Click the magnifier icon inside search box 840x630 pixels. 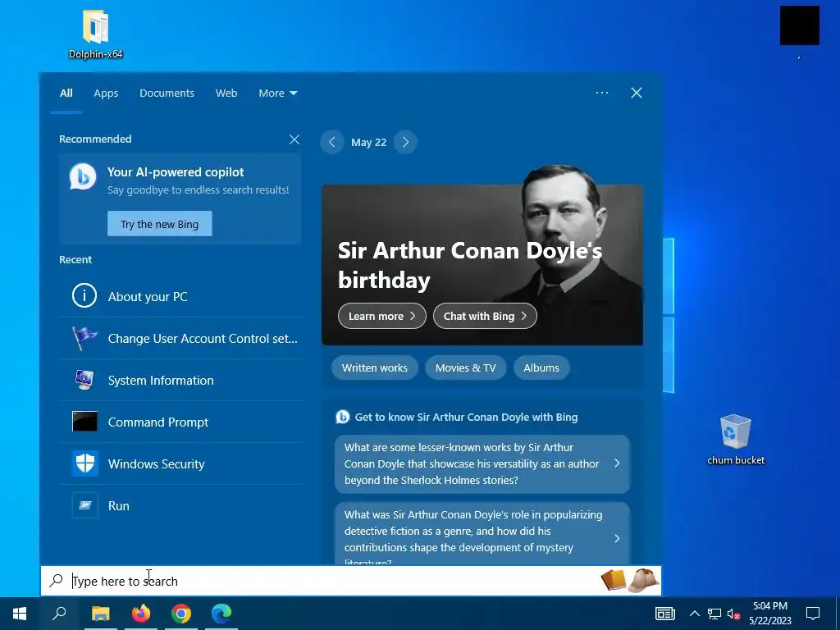pyautogui.click(x=57, y=581)
